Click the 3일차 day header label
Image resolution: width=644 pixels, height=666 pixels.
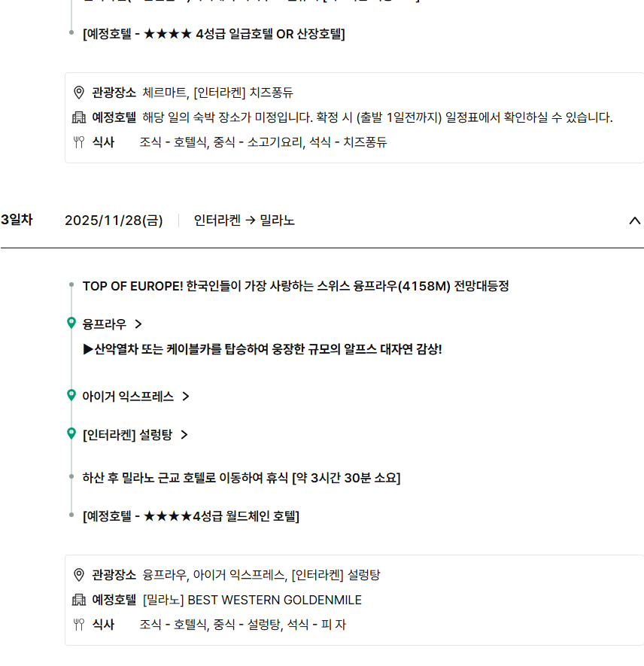[17, 220]
